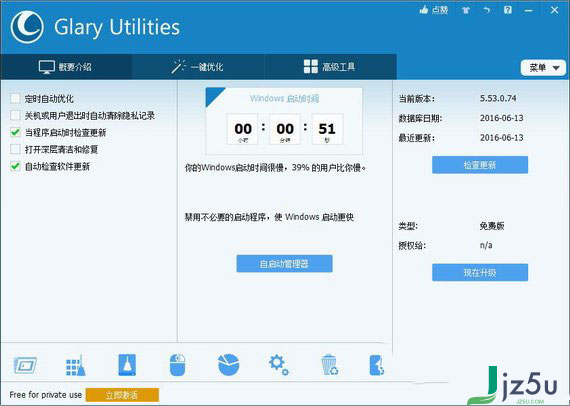The width and height of the screenshot is (570, 406).
Task: Click the 数据库日期 2016-06-13 value
Action: (x=502, y=118)
